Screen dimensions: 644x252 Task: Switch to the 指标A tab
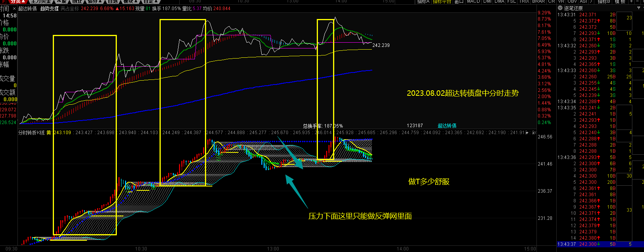[424, 2]
